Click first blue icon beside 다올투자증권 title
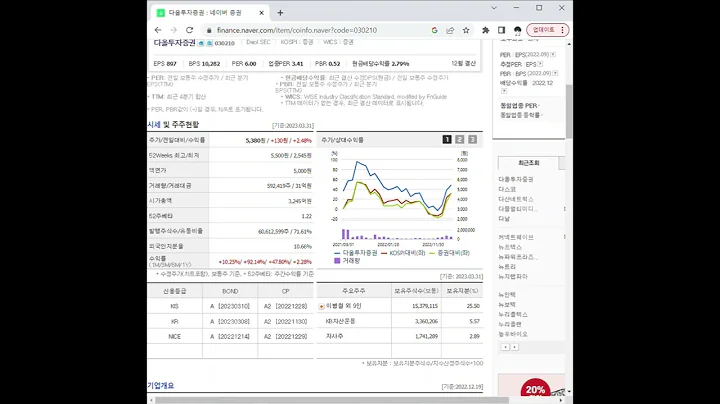 tap(201, 43)
